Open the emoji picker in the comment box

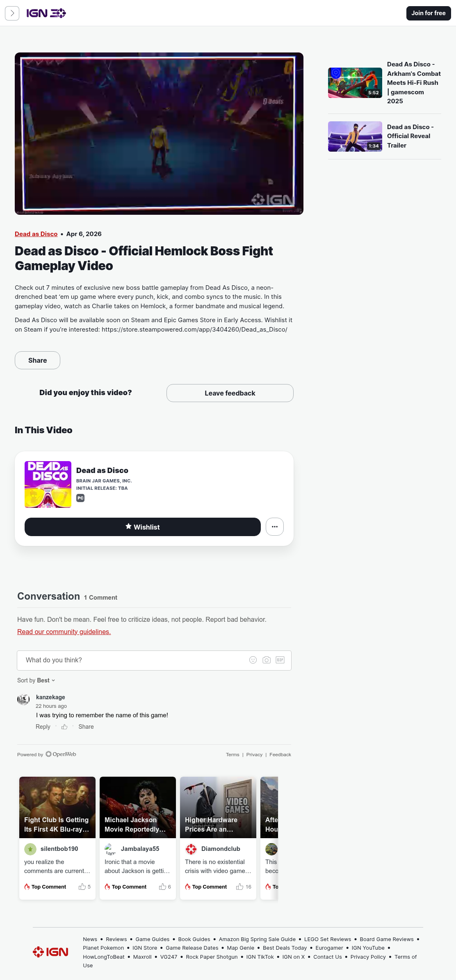pos(253,660)
